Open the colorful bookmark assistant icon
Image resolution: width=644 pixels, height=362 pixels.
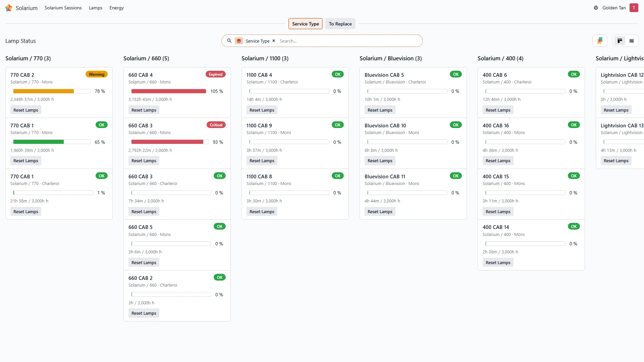600,41
